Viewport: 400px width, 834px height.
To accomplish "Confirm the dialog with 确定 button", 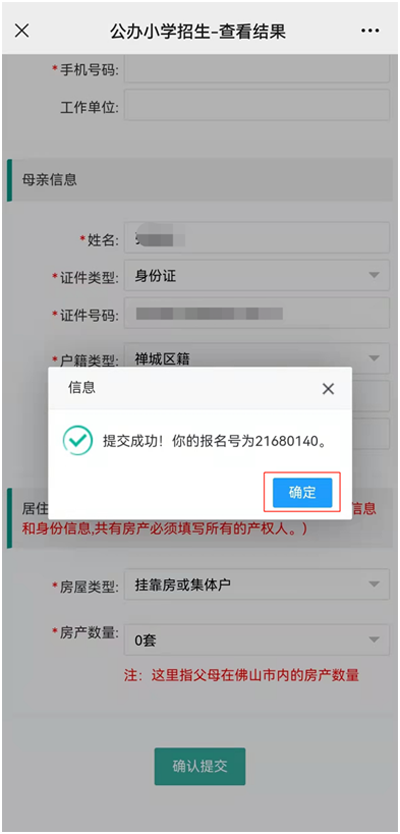I will coord(302,493).
